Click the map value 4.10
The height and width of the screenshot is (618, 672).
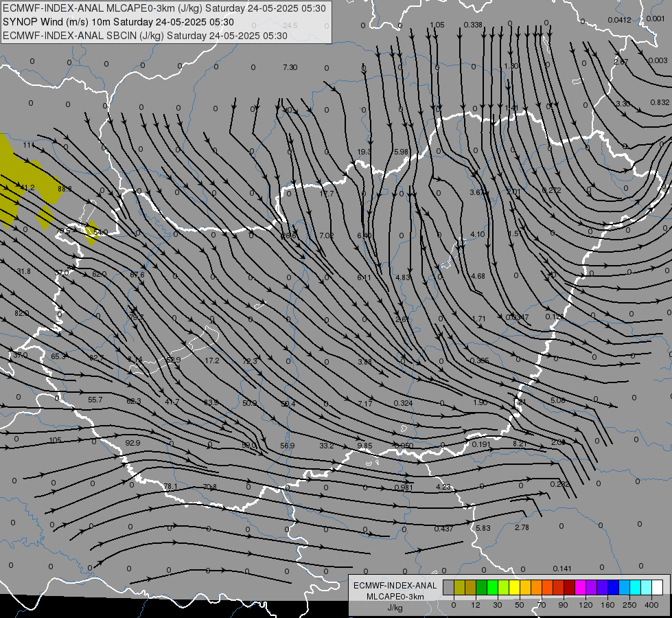point(478,234)
